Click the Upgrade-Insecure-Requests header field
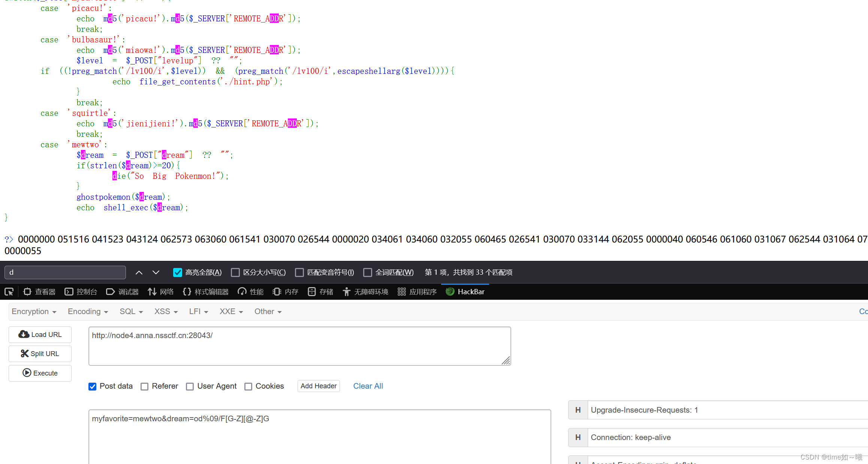Screen dimensions: 868x464 (728, 410)
